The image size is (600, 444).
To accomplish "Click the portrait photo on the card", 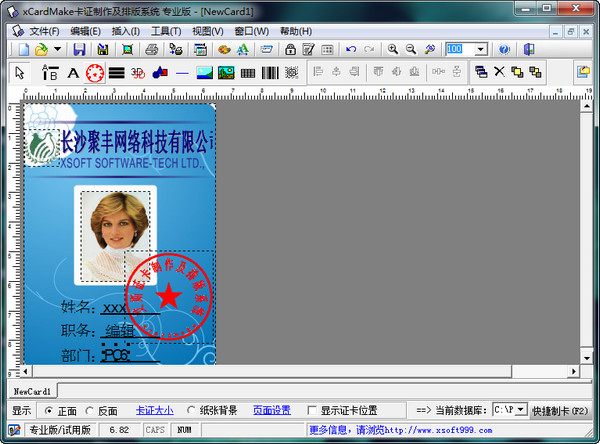I will 115,237.
